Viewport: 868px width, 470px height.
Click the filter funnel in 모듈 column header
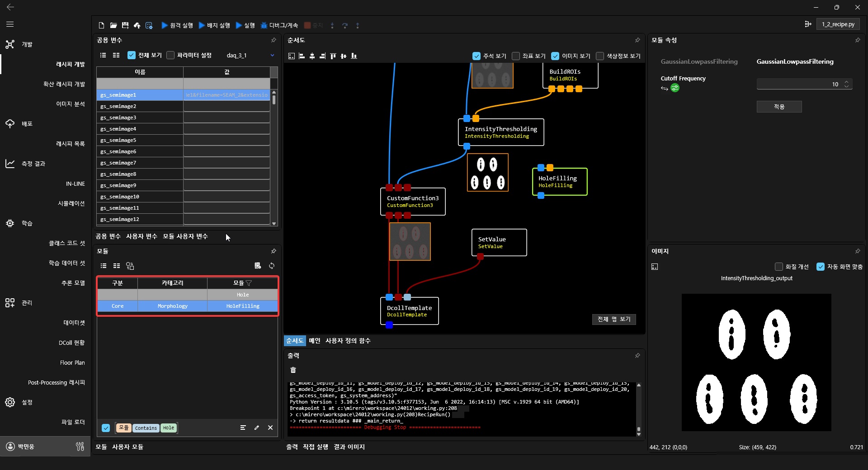click(x=249, y=283)
